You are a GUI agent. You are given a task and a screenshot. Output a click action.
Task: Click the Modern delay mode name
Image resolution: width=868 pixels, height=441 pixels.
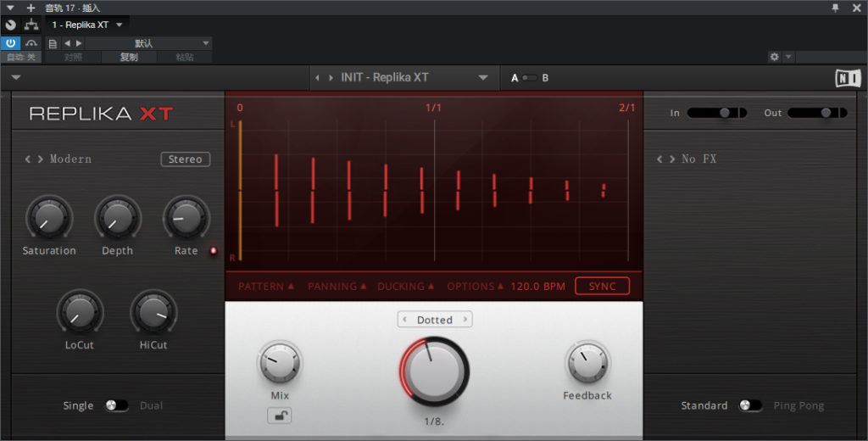[x=71, y=159]
